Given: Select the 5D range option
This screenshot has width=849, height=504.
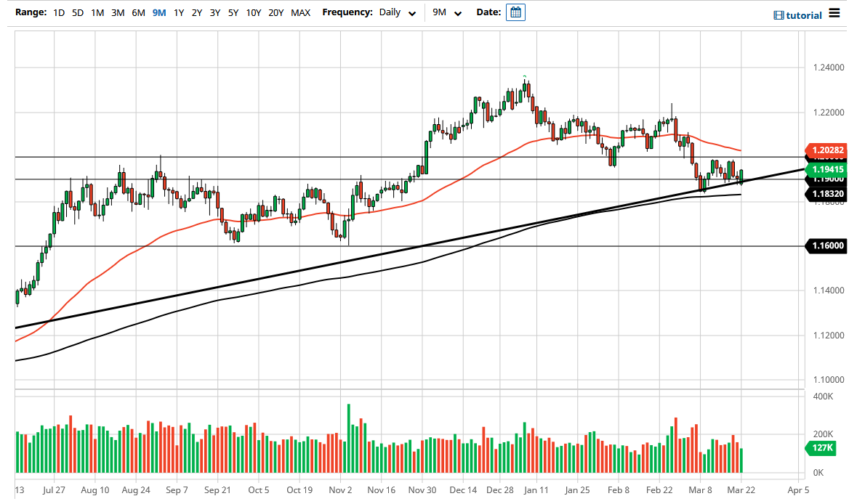Looking at the screenshot, I should pyautogui.click(x=77, y=12).
